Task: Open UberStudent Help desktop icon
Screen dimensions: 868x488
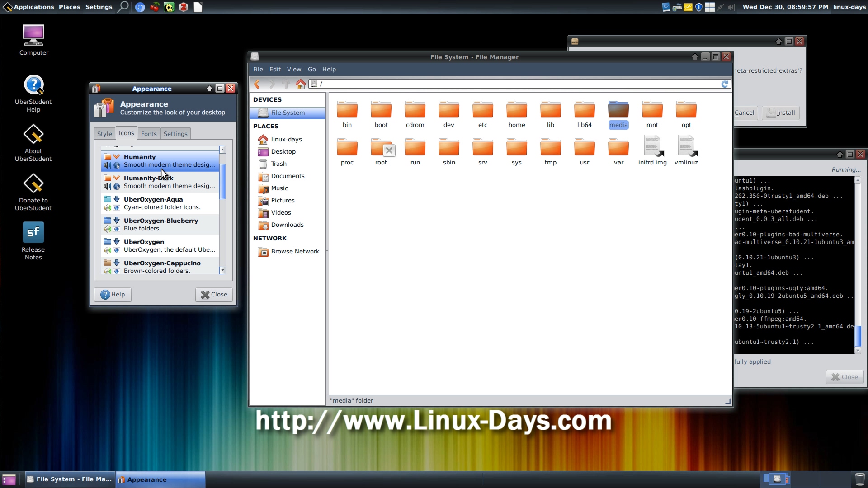Action: [33, 93]
